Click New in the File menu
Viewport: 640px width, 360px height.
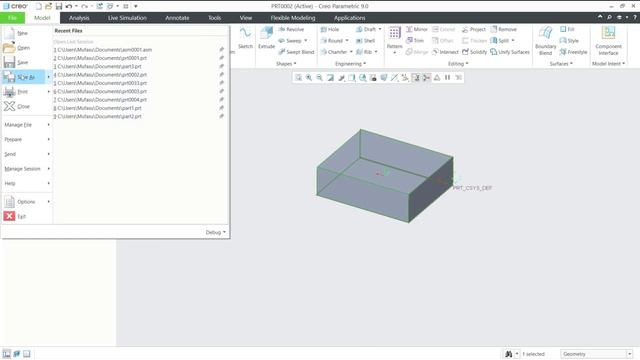(x=27, y=33)
